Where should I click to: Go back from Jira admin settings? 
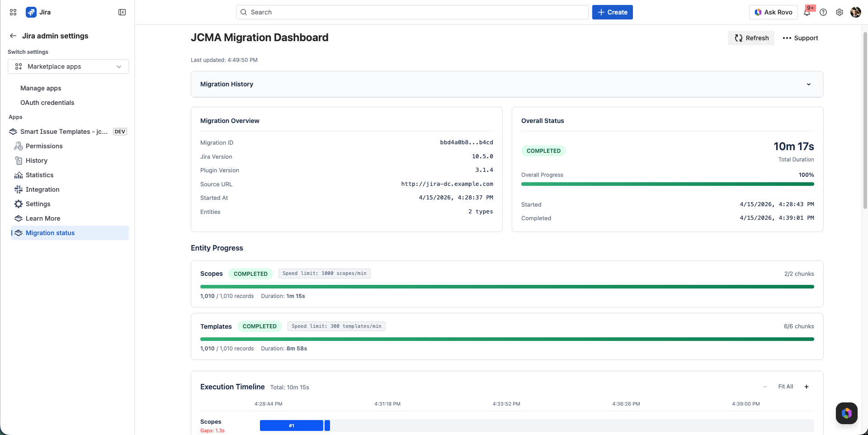pos(13,36)
